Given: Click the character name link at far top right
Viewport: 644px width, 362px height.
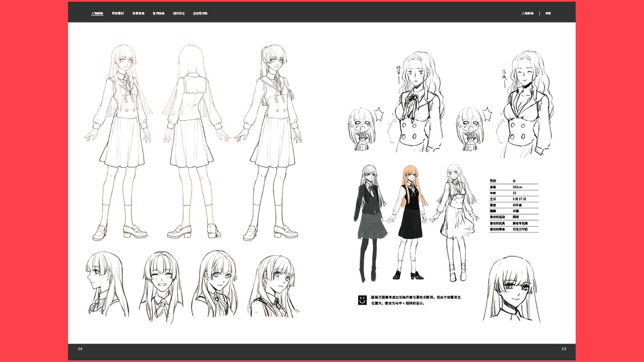Looking at the screenshot, I should (548, 13).
